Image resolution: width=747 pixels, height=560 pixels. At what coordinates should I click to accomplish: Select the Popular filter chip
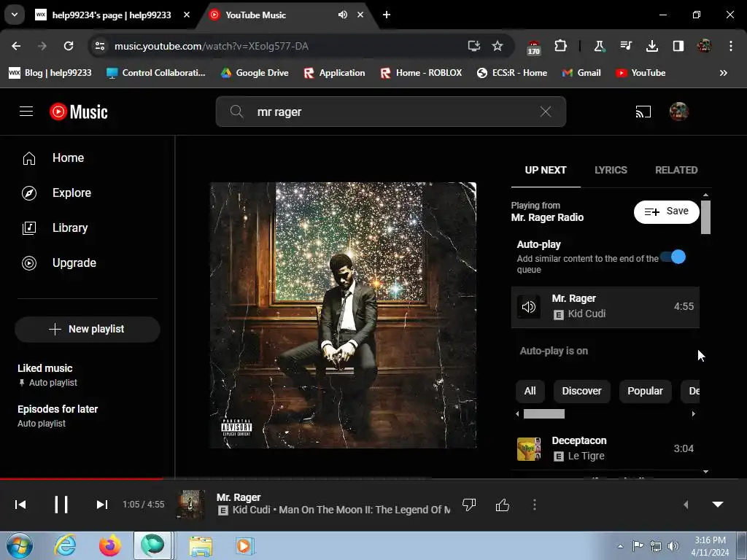pyautogui.click(x=645, y=391)
